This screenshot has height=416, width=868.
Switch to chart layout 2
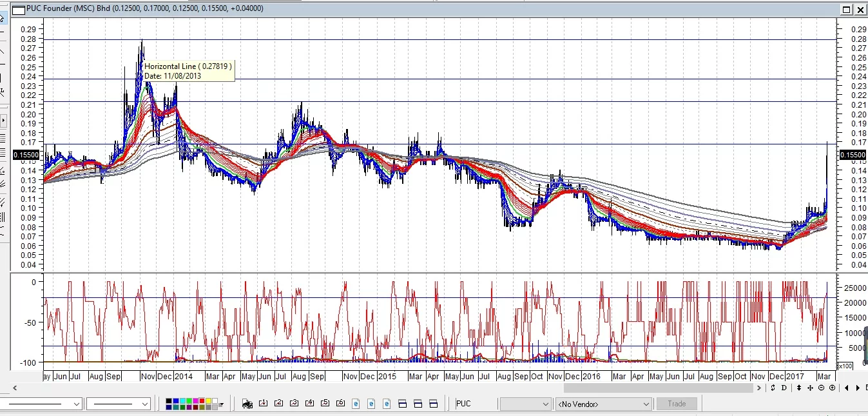point(278,404)
